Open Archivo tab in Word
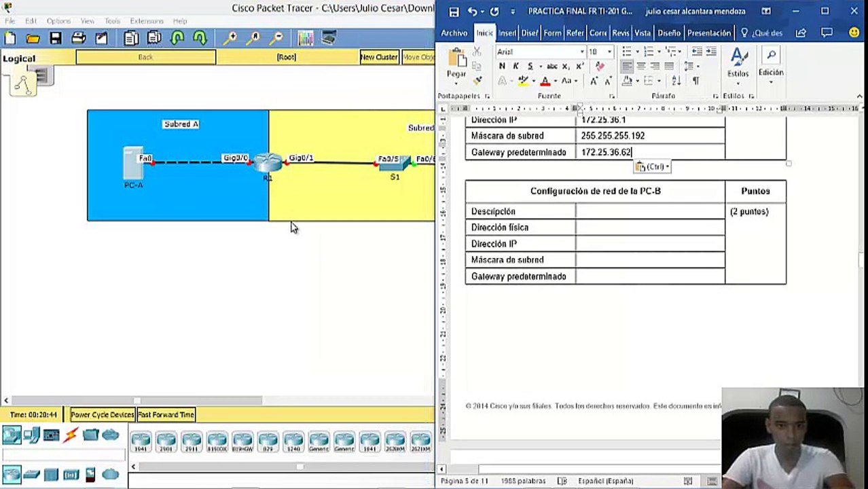Image resolution: width=868 pixels, height=489 pixels. (454, 33)
